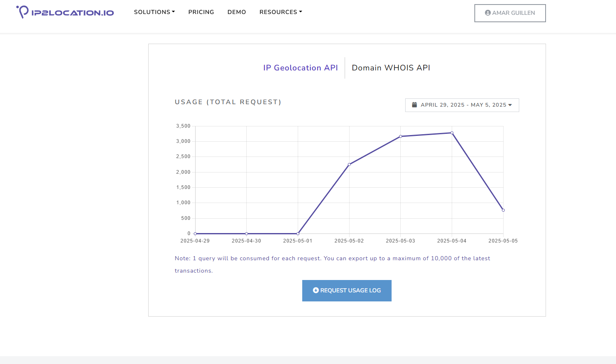Click the 'USAGE (TOTAL REQUEST)' heading
The image size is (616, 364).
(228, 102)
